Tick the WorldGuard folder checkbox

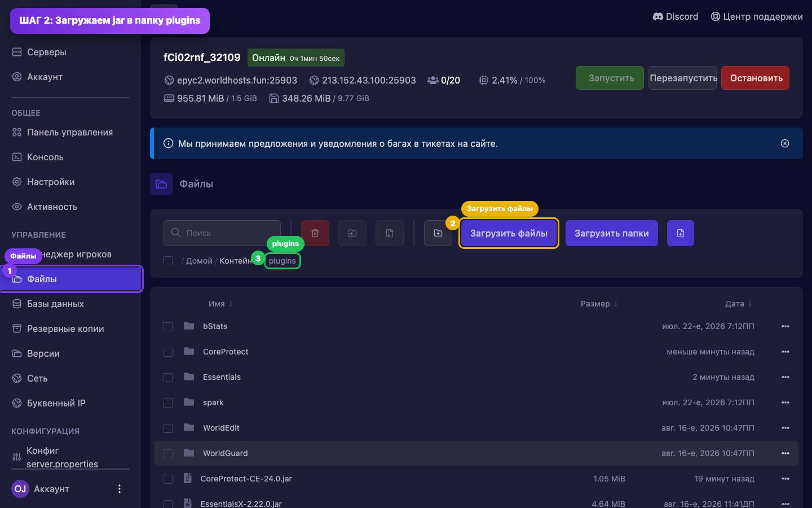coord(168,454)
